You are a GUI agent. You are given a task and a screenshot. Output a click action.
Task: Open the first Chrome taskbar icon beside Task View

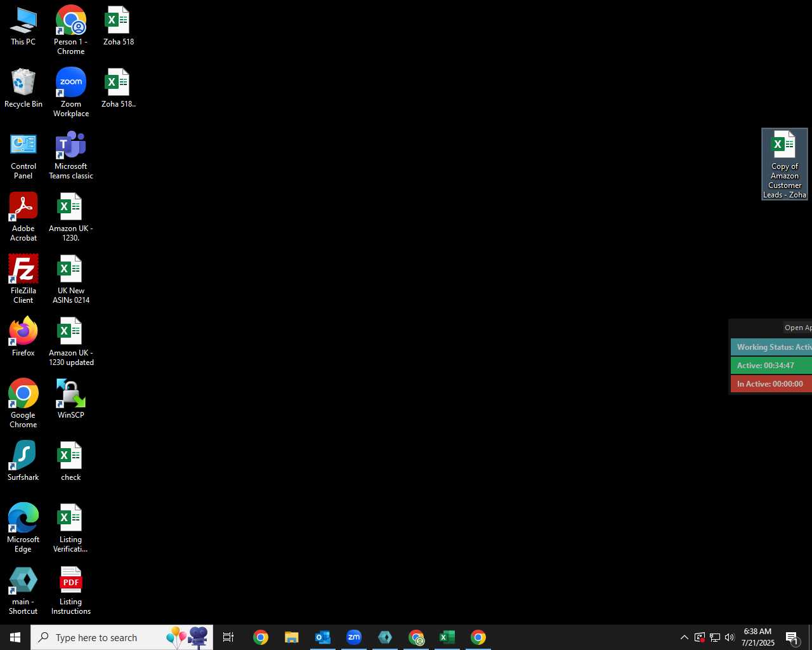point(261,637)
